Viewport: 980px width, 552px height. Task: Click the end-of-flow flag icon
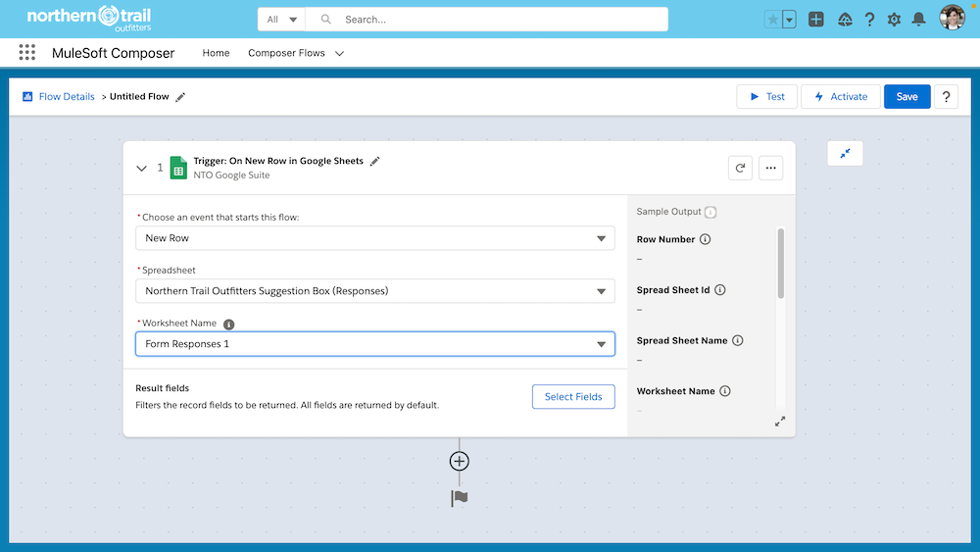pyautogui.click(x=460, y=498)
